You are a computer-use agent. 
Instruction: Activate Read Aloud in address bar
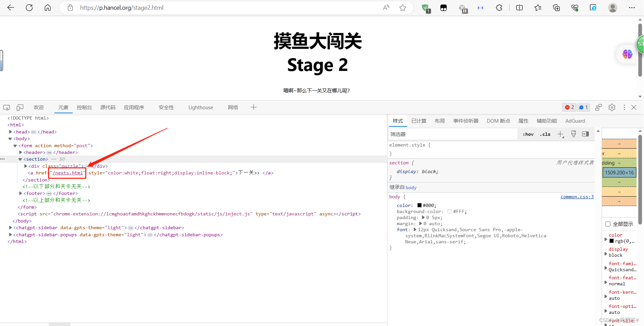(x=386, y=8)
